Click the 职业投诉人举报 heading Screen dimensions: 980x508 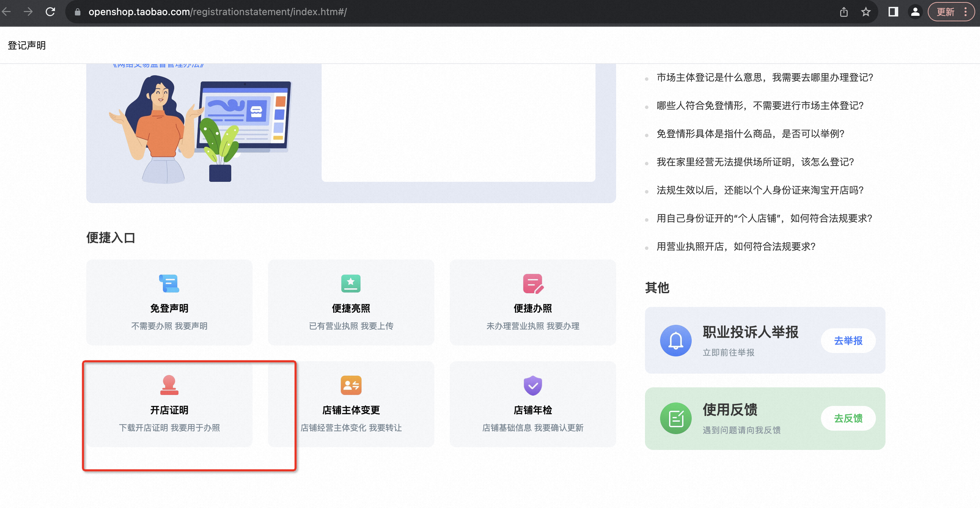click(750, 332)
